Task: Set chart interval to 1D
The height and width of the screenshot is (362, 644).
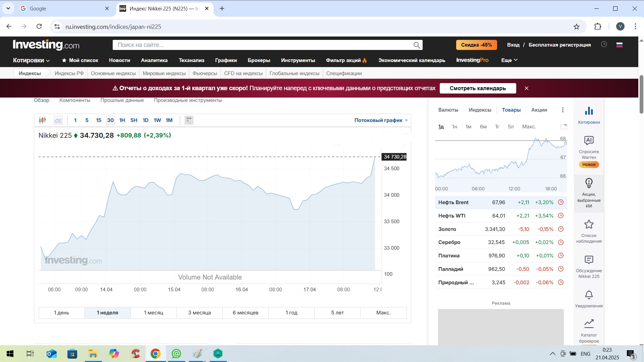Action: pyautogui.click(x=146, y=120)
